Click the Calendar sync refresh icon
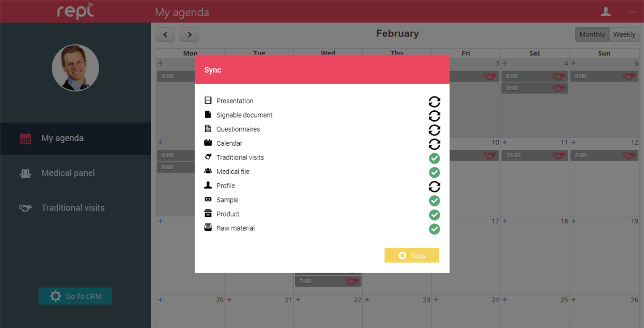Screen dimensions: 644x328 coord(434,144)
